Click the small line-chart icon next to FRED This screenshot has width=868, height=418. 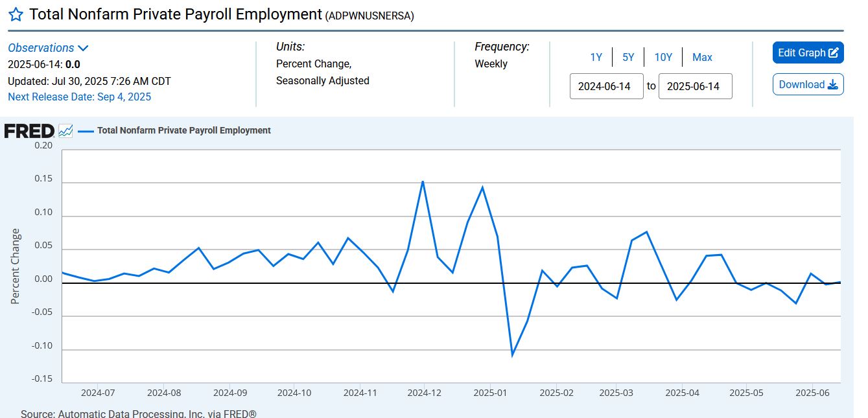pos(65,131)
